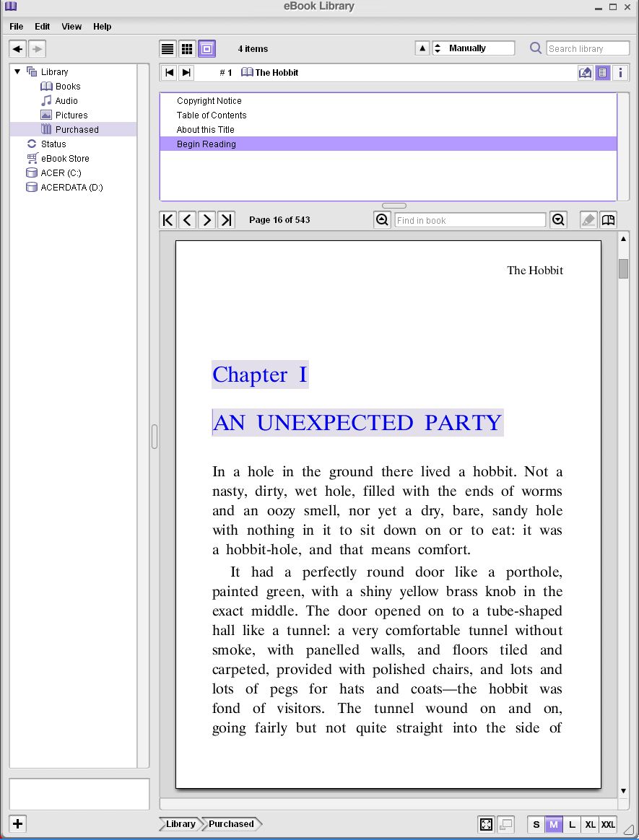This screenshot has width=639, height=840.
Task: Open the Pictures category
Action: click(x=64, y=115)
